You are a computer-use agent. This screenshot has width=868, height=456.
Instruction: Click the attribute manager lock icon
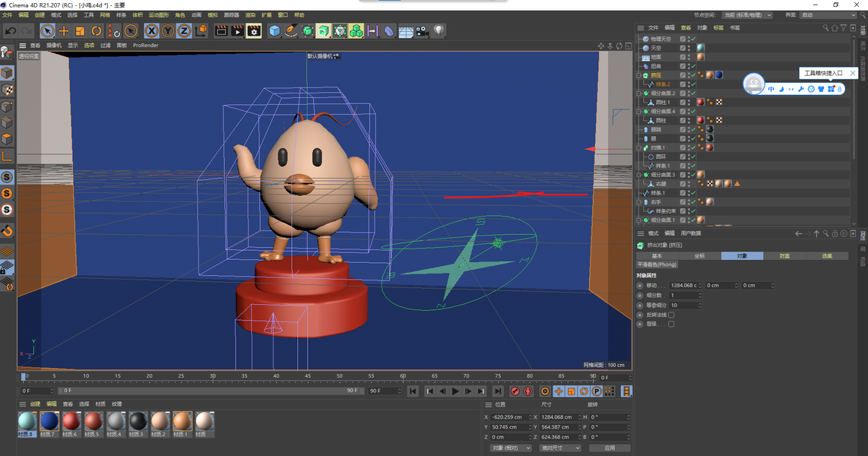835,233
